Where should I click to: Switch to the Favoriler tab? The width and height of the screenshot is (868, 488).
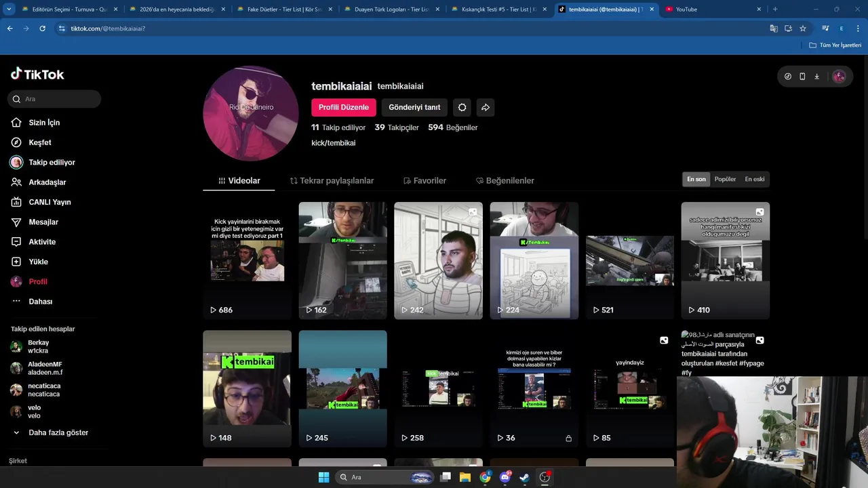pos(425,180)
